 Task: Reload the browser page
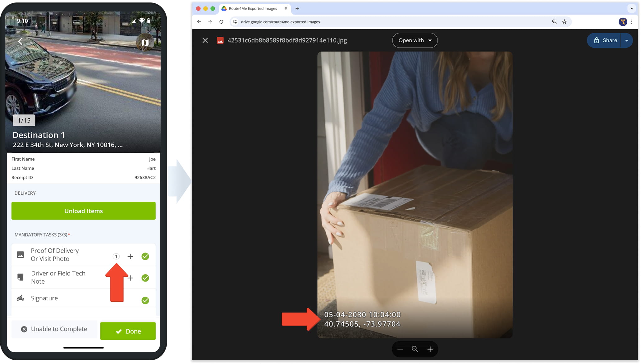pos(221,22)
